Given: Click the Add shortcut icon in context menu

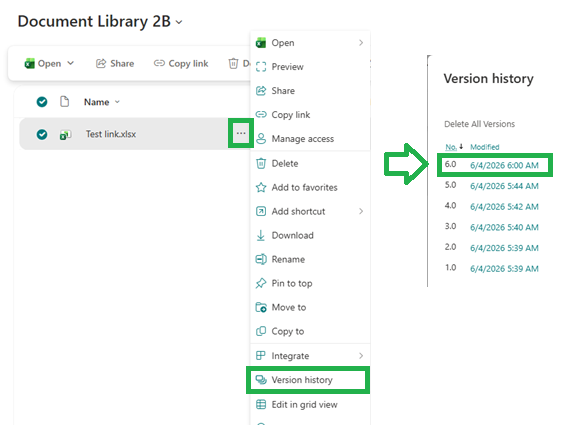Looking at the screenshot, I should point(261,211).
